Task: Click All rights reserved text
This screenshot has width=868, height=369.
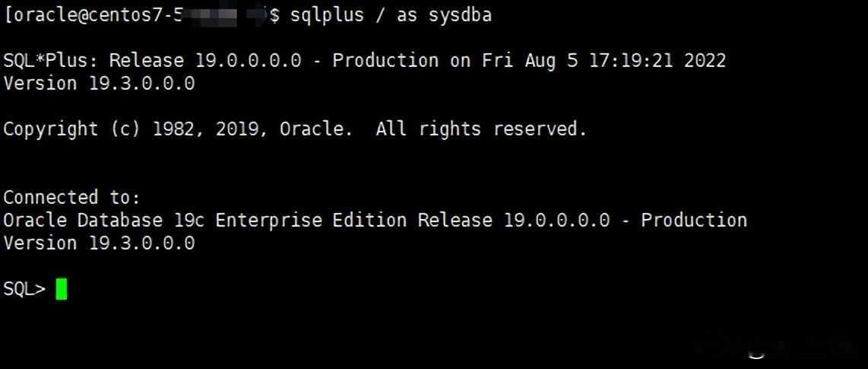Action: (x=481, y=129)
